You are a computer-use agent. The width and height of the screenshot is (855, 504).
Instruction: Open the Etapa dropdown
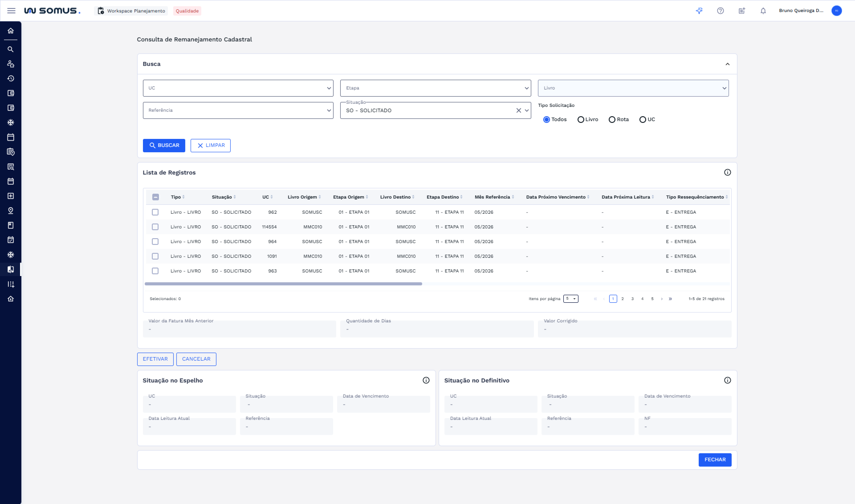point(436,88)
